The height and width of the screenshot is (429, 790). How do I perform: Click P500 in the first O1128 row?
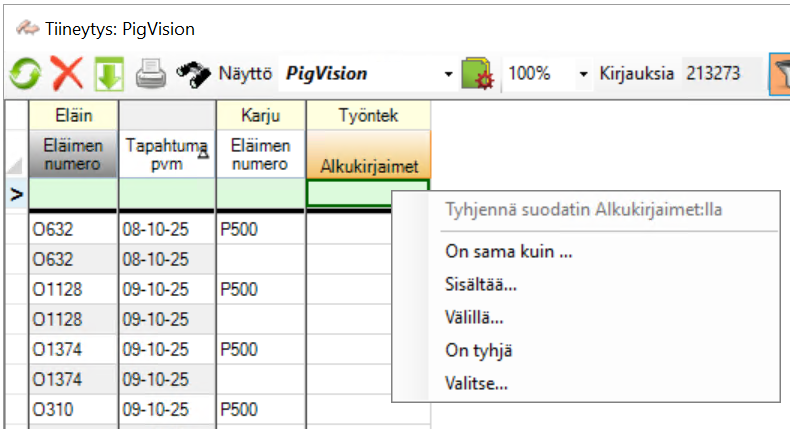[x=261, y=289]
